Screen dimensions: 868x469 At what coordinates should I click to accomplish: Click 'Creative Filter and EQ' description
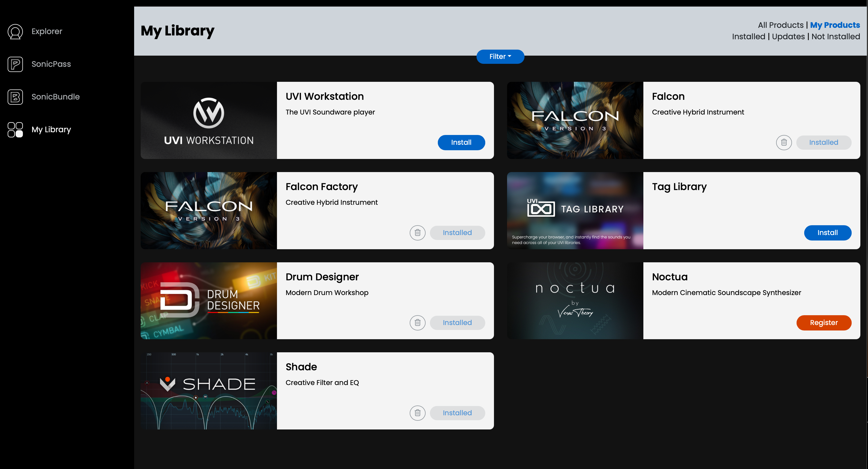pos(322,383)
